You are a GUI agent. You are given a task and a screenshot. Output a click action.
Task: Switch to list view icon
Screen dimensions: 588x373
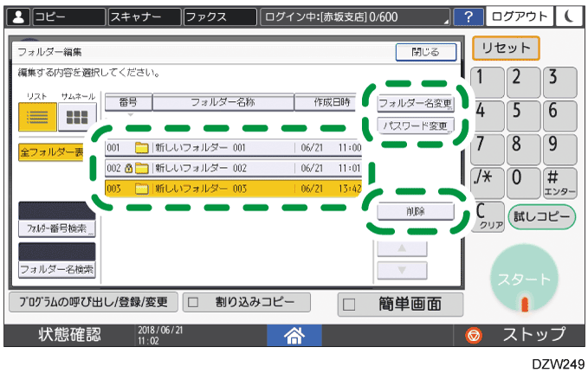37,117
